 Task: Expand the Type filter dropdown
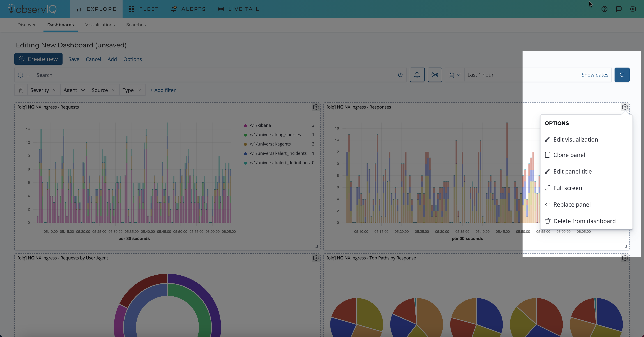(132, 90)
